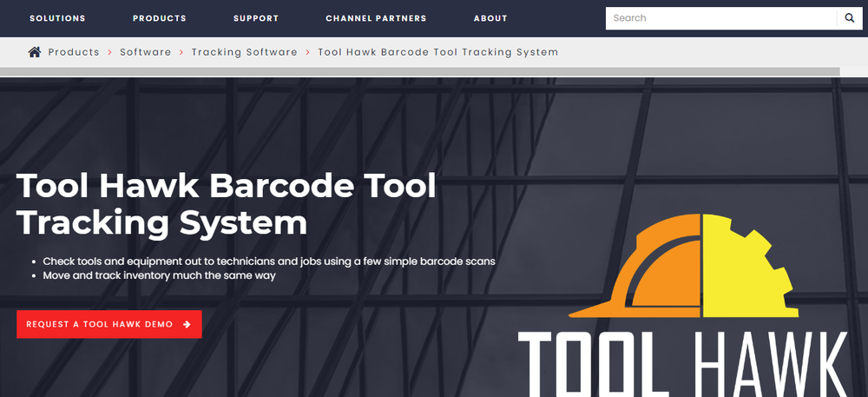Open the Support menu
Image resolution: width=868 pixels, height=397 pixels.
[256, 18]
